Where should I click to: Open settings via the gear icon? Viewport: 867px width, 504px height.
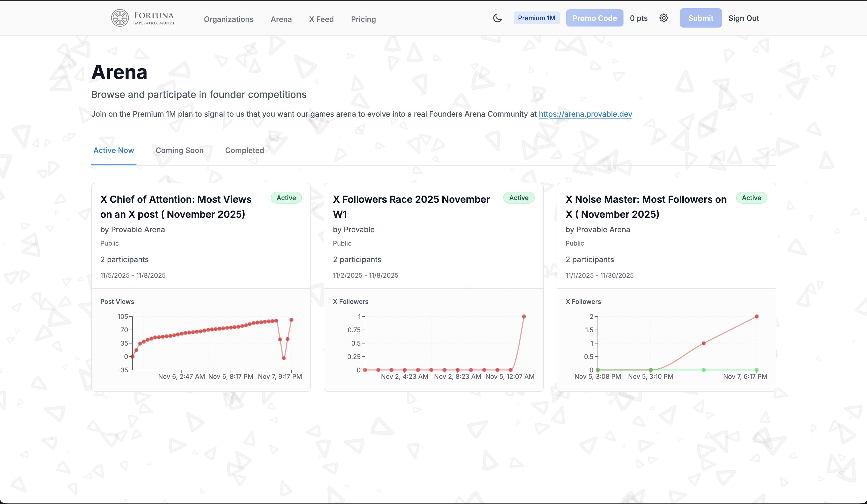(664, 18)
